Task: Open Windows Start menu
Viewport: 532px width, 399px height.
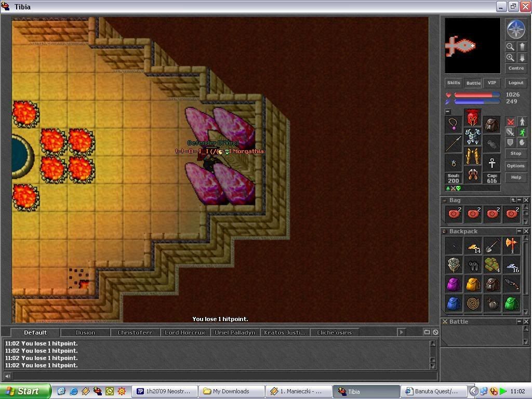Action: [25, 391]
